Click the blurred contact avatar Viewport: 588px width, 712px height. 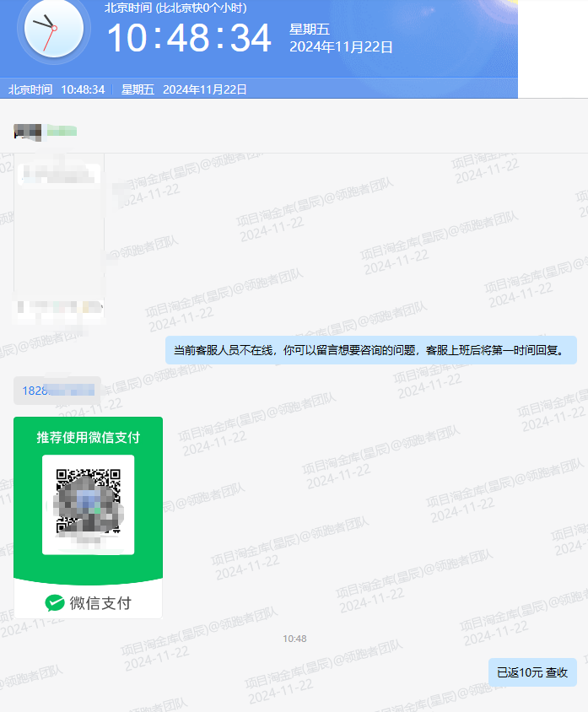pyautogui.click(x=27, y=131)
